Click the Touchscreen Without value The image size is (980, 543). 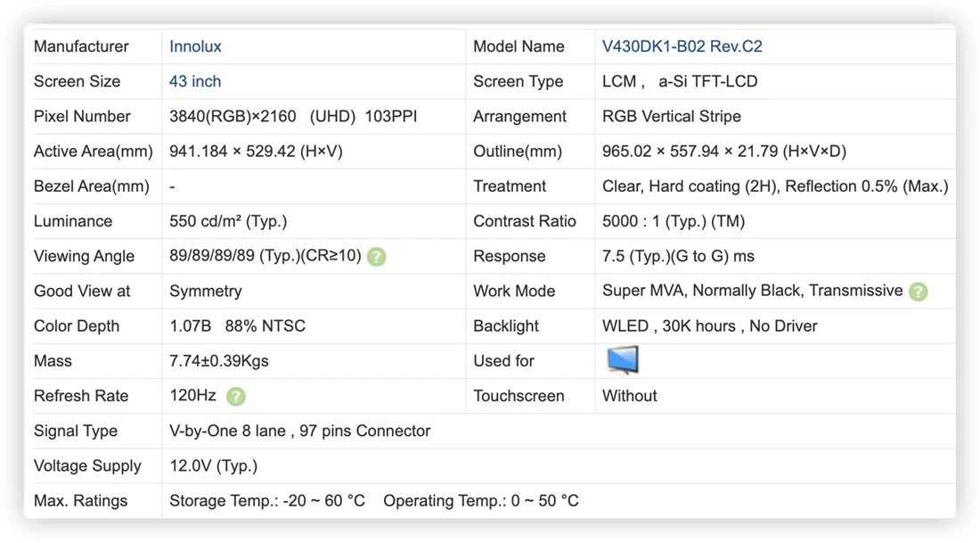coord(629,396)
